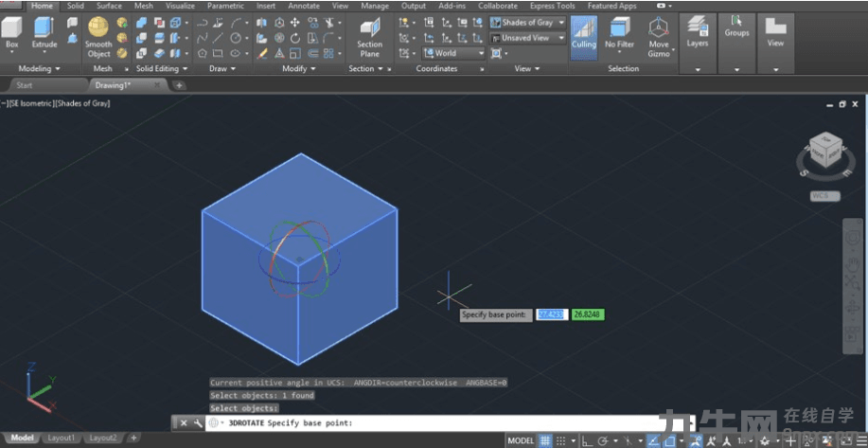Click the Solid Intersect icon
868x448 pixels.
pos(142,53)
